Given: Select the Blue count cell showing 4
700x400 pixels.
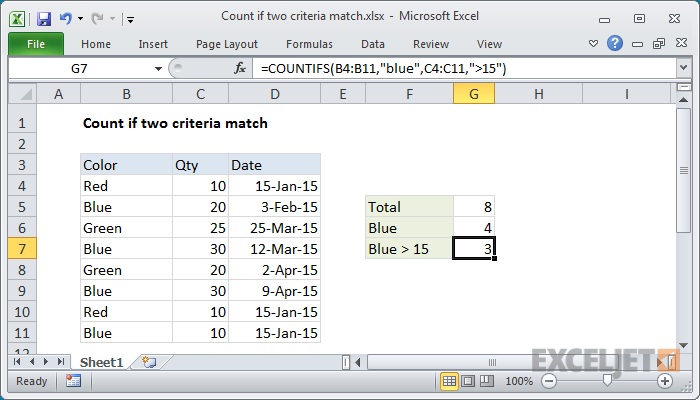Looking at the screenshot, I should coord(474,228).
